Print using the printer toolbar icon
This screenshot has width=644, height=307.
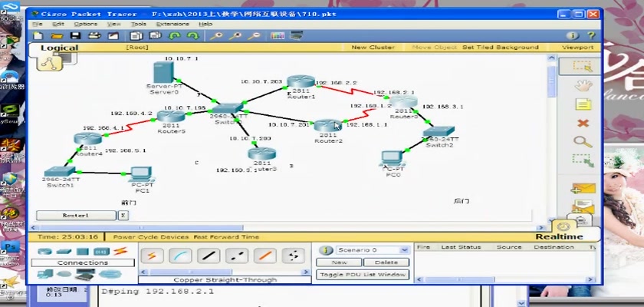[94, 36]
